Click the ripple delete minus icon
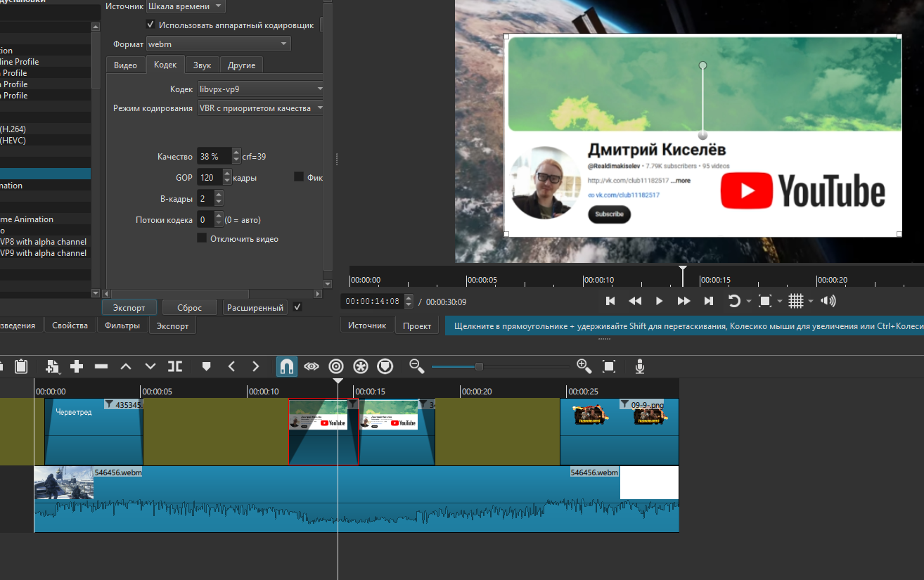The width and height of the screenshot is (924, 580). 101,366
